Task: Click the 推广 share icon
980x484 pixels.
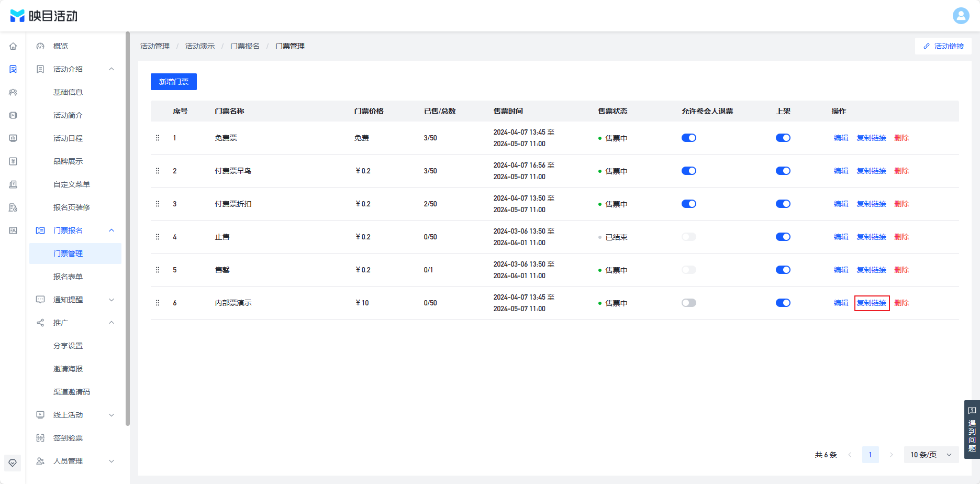Action: (x=40, y=323)
